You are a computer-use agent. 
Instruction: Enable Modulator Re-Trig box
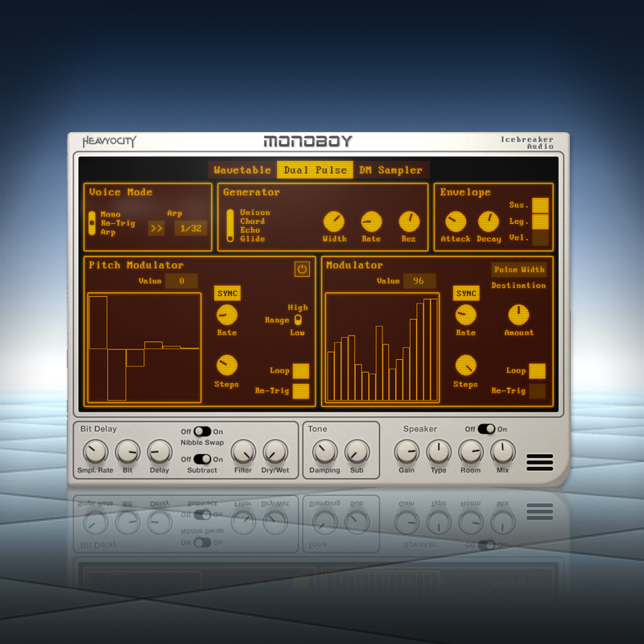[537, 391]
